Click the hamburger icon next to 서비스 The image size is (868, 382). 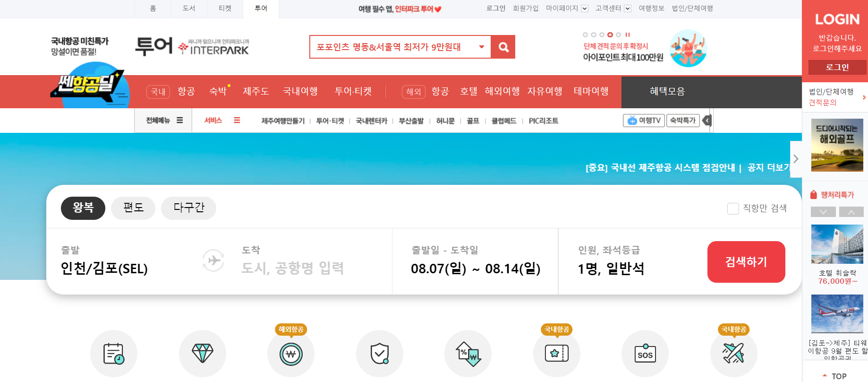pyautogui.click(x=237, y=121)
